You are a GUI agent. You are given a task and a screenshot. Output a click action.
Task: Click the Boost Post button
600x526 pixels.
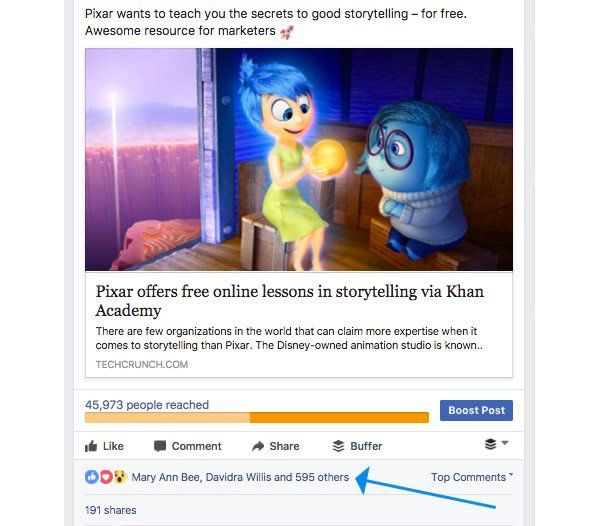(x=476, y=410)
